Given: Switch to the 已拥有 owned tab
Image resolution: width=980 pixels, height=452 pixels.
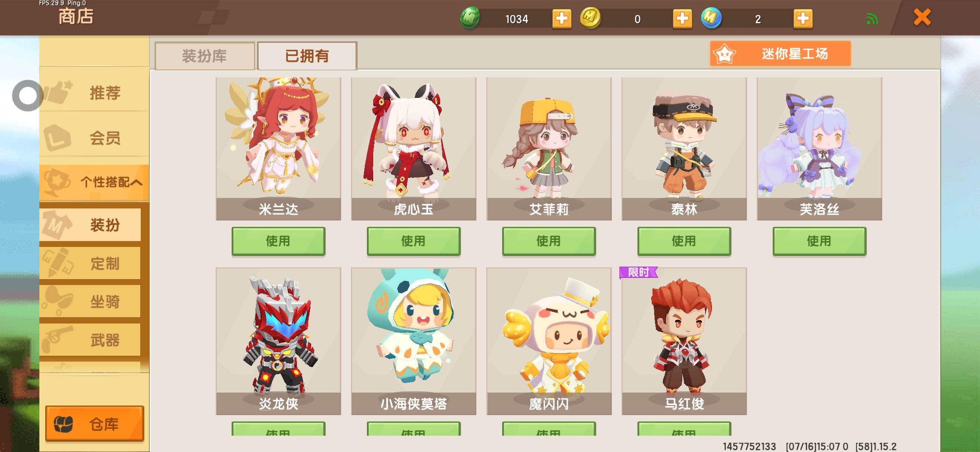Looking at the screenshot, I should 307,56.
